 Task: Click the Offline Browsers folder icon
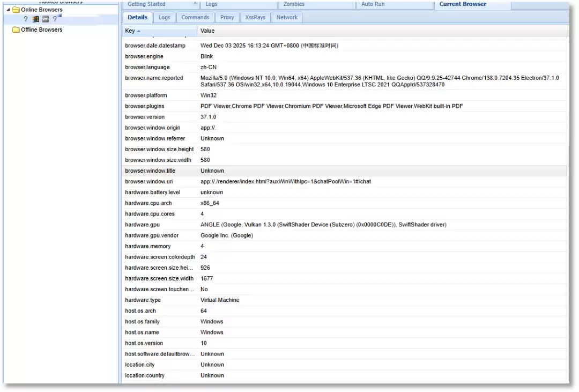click(16, 30)
